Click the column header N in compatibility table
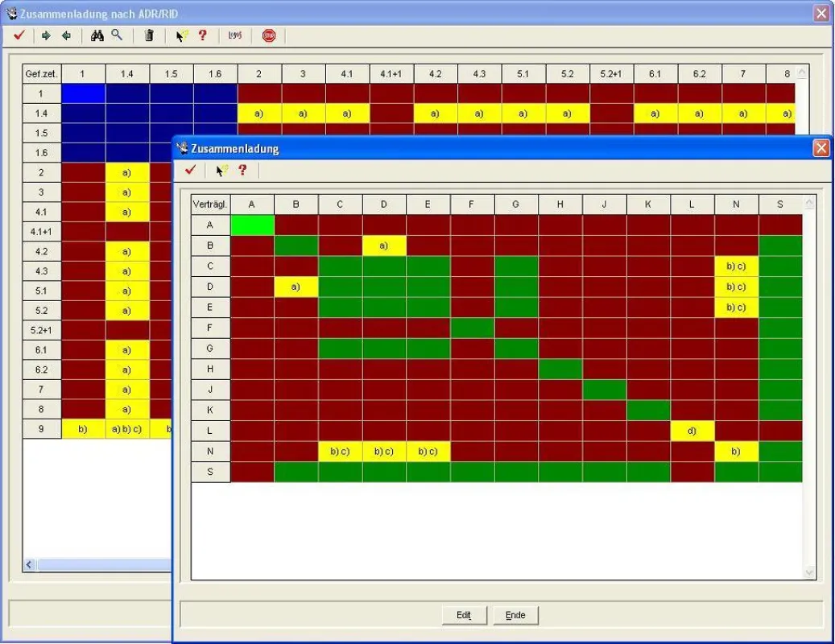Image resolution: width=835 pixels, height=644 pixels. point(736,204)
